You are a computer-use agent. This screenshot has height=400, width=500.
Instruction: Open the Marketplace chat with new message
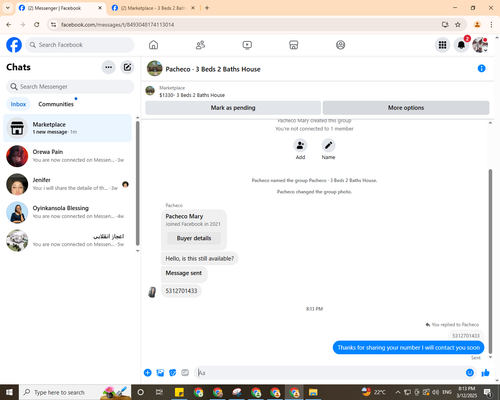pyautogui.click(x=67, y=128)
